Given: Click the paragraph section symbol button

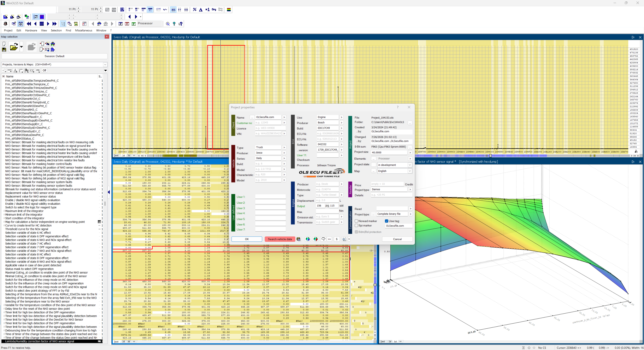Looking at the screenshot, I should [337, 239].
